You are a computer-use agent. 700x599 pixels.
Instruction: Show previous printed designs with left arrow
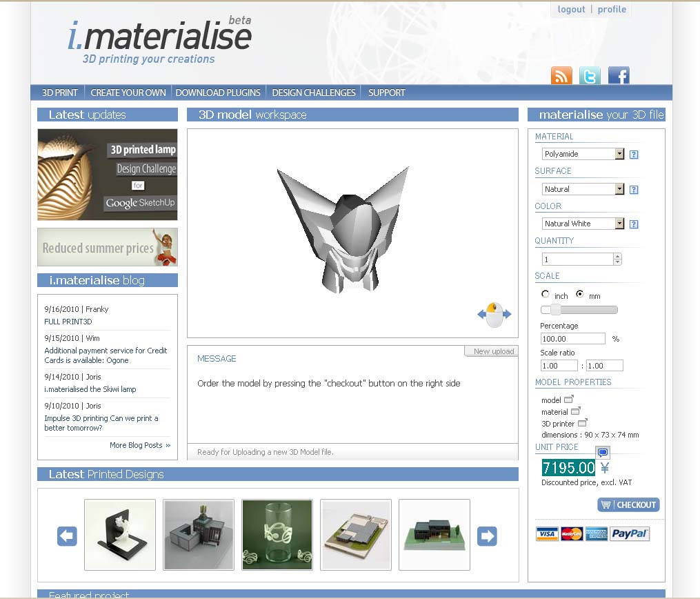coord(67,536)
